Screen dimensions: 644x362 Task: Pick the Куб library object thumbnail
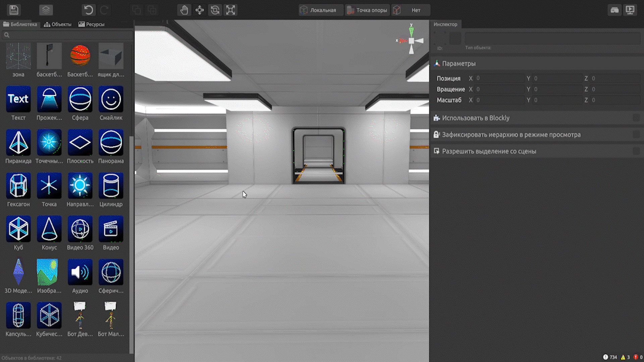pyautogui.click(x=18, y=229)
